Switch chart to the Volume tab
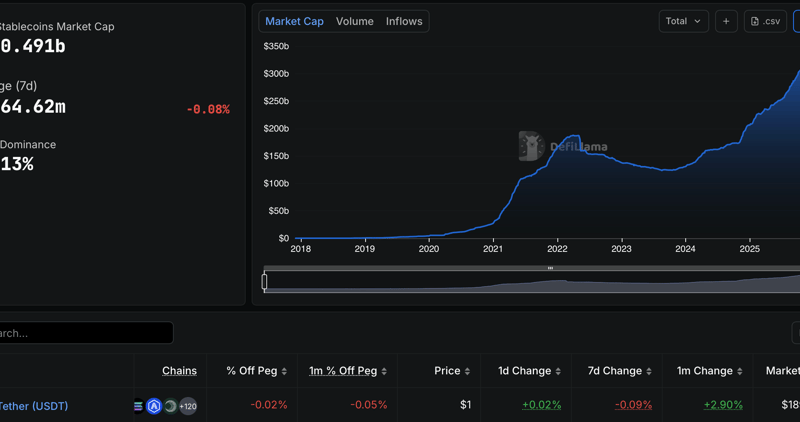Screen dimensions: 800x422 pos(355,21)
